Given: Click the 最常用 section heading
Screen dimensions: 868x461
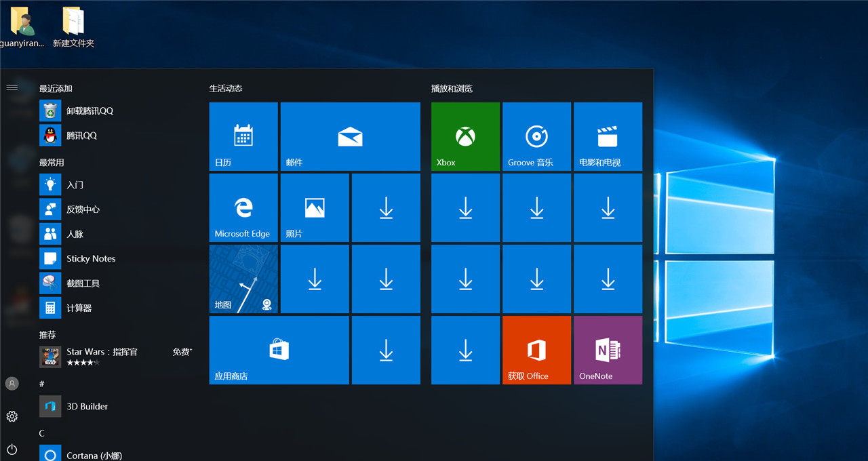Looking at the screenshot, I should click(52, 163).
